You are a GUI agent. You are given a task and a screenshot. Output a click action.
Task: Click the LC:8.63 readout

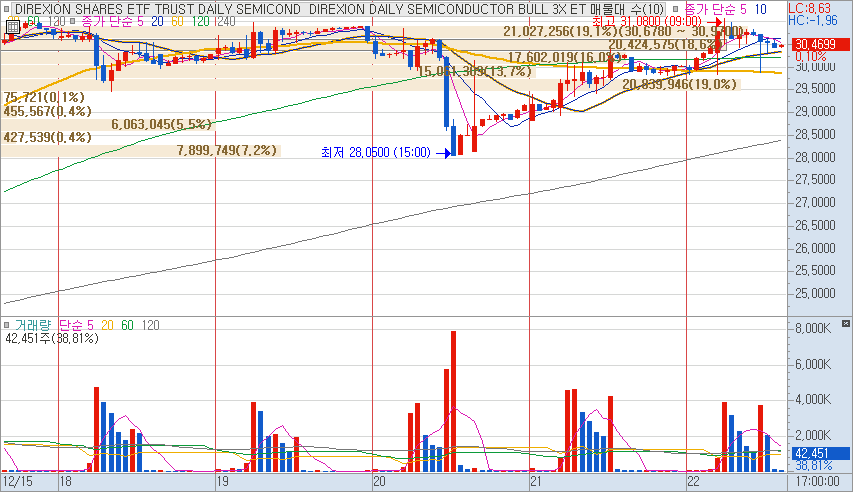tap(809, 8)
